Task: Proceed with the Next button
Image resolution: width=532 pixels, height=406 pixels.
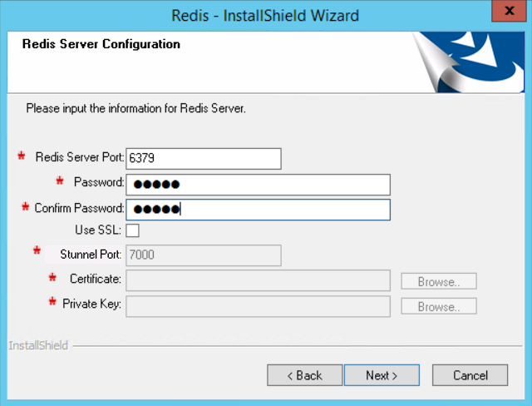Action: [382, 375]
